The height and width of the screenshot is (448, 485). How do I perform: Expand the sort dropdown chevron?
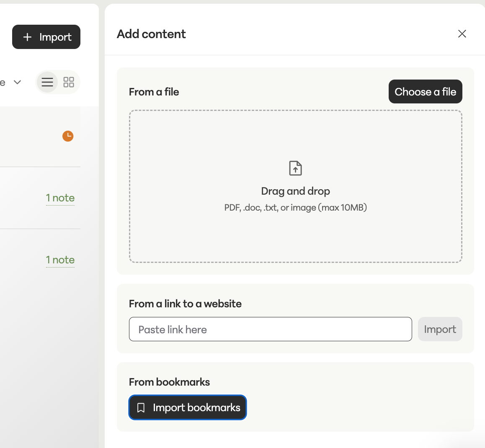(17, 82)
